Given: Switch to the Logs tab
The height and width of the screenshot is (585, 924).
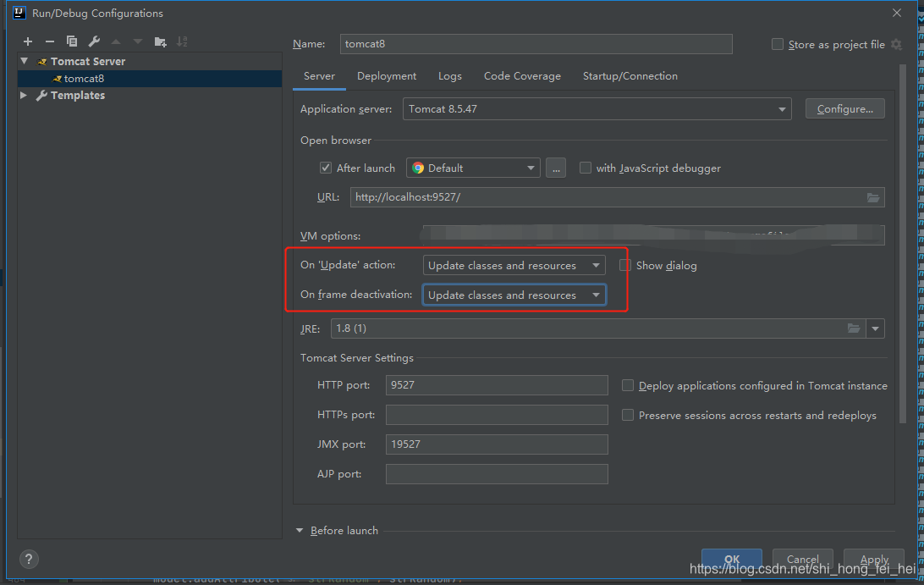Looking at the screenshot, I should pos(449,76).
